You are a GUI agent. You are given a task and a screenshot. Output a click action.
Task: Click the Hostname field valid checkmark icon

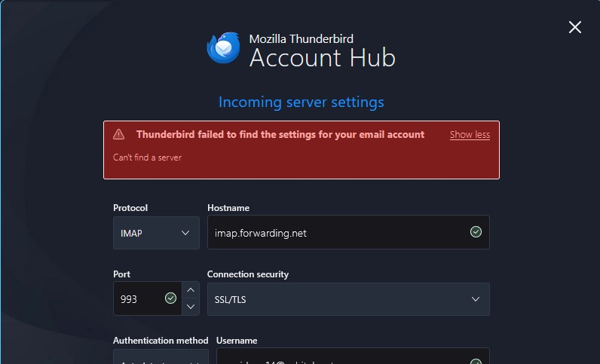point(476,232)
